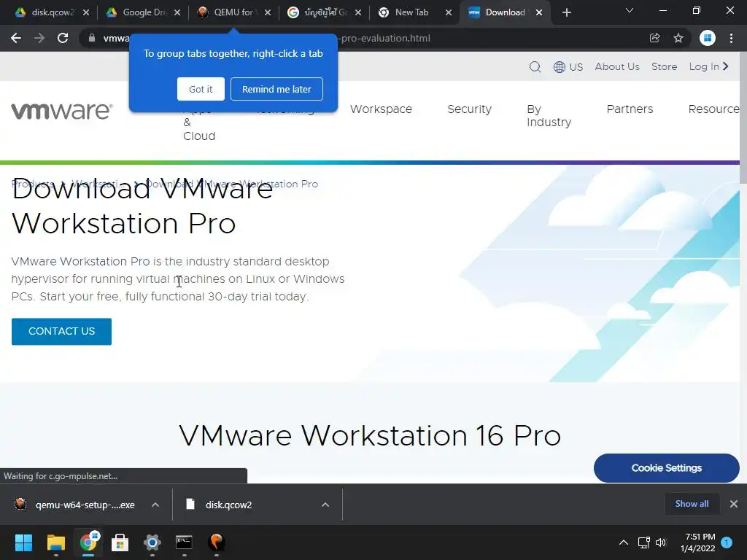
Task: Click the browser back arrow
Action: (16, 38)
